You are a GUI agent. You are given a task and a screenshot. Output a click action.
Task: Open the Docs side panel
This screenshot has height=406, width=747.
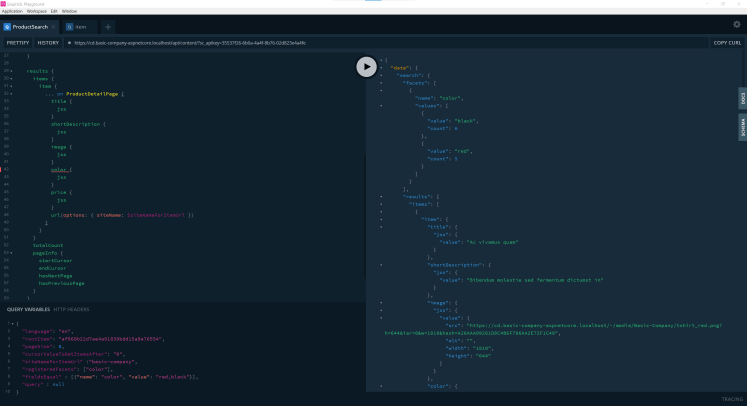pos(742,98)
